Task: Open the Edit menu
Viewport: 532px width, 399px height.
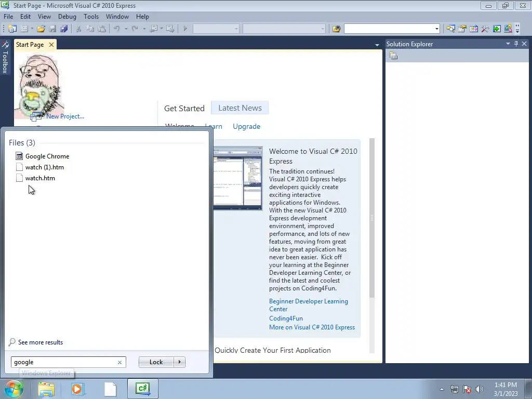Action: [25, 16]
